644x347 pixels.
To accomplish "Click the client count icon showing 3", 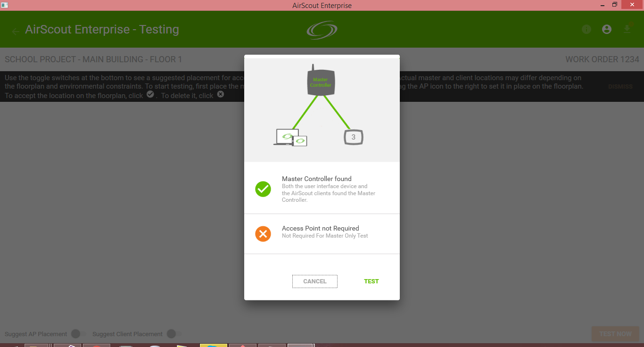I will (354, 137).
